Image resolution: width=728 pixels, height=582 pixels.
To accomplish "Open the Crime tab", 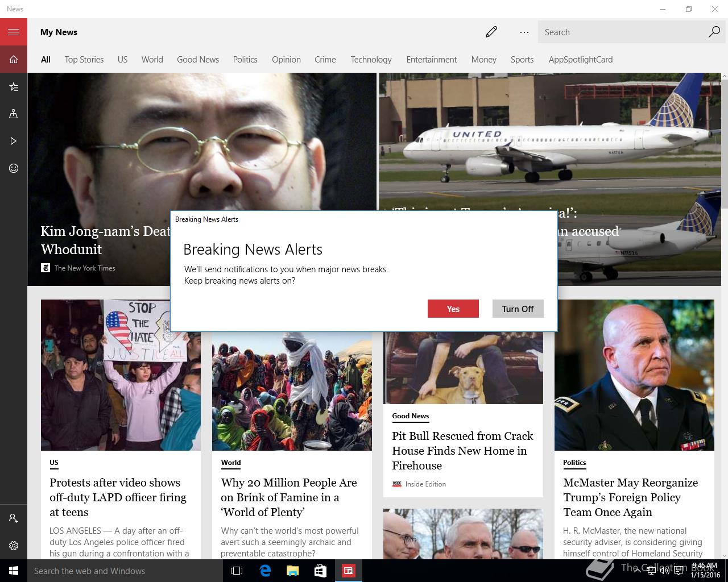I will tap(325, 59).
